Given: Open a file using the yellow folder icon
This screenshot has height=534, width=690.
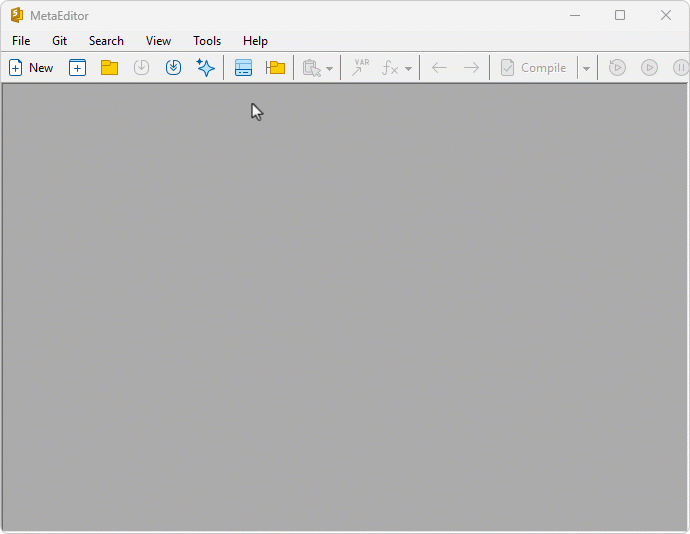Looking at the screenshot, I should pyautogui.click(x=109, y=68).
